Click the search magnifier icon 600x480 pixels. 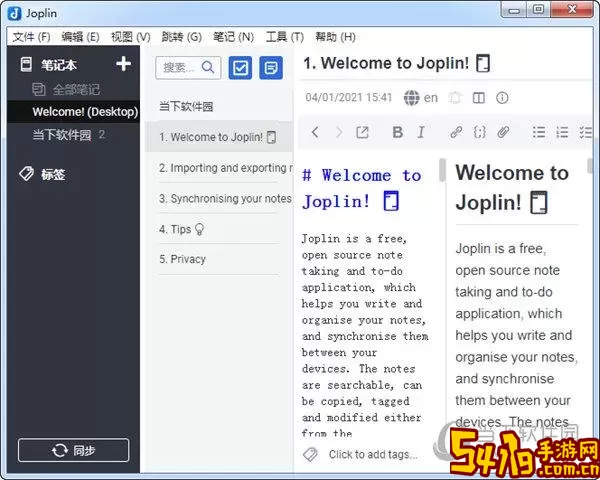(x=208, y=67)
